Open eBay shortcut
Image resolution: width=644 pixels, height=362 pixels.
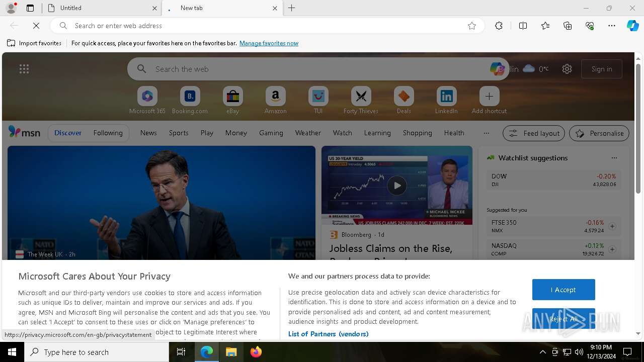(232, 101)
